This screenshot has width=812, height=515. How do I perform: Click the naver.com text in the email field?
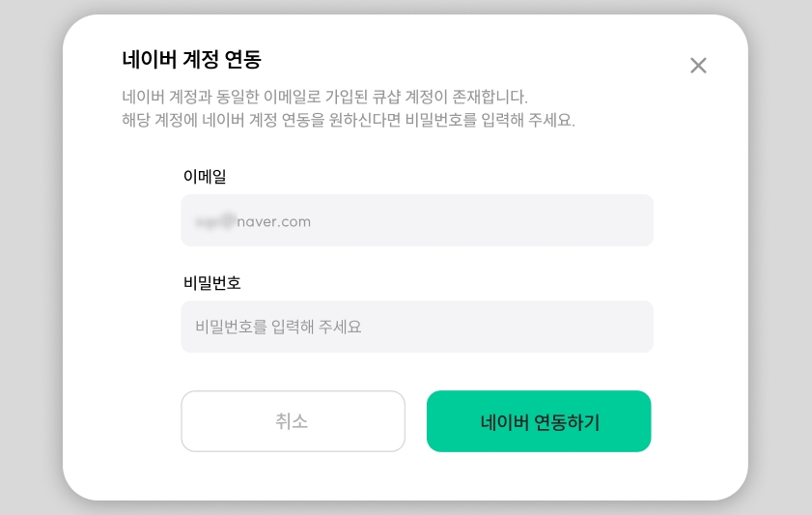[274, 221]
